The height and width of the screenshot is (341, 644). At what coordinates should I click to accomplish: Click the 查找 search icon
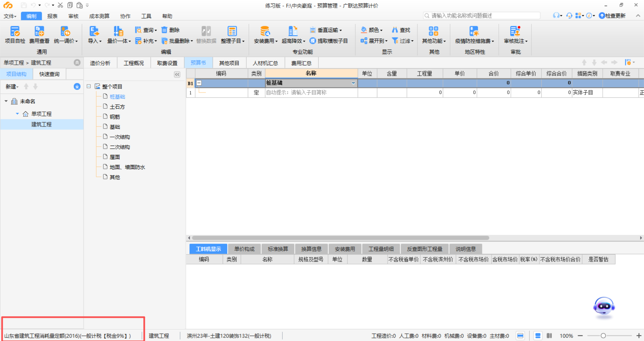point(401,30)
